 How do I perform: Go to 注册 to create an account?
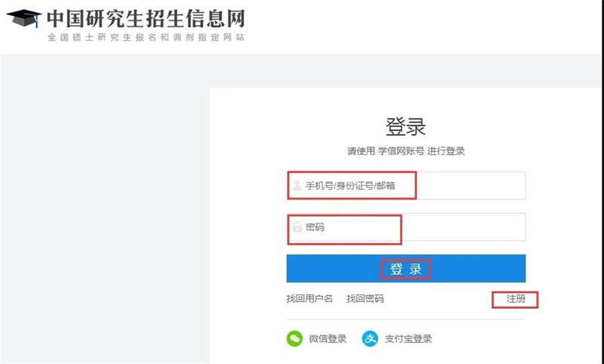click(x=516, y=299)
